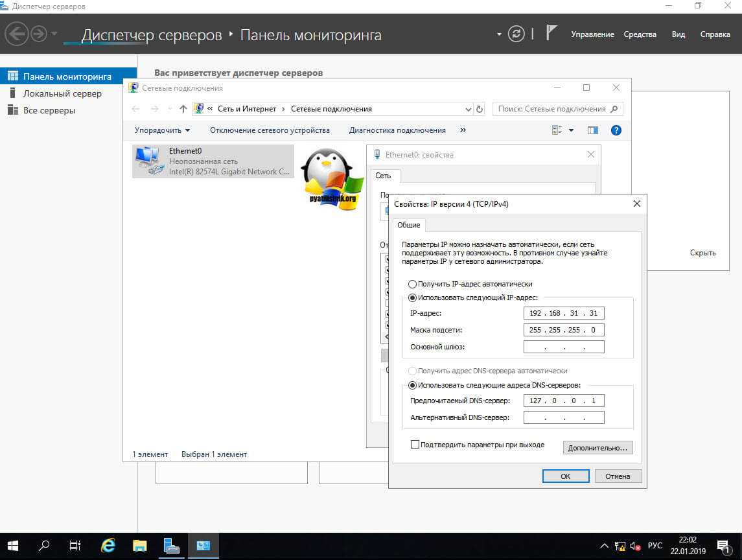Open the Средства menu
Screen dimensions: 742x560
tap(640, 34)
